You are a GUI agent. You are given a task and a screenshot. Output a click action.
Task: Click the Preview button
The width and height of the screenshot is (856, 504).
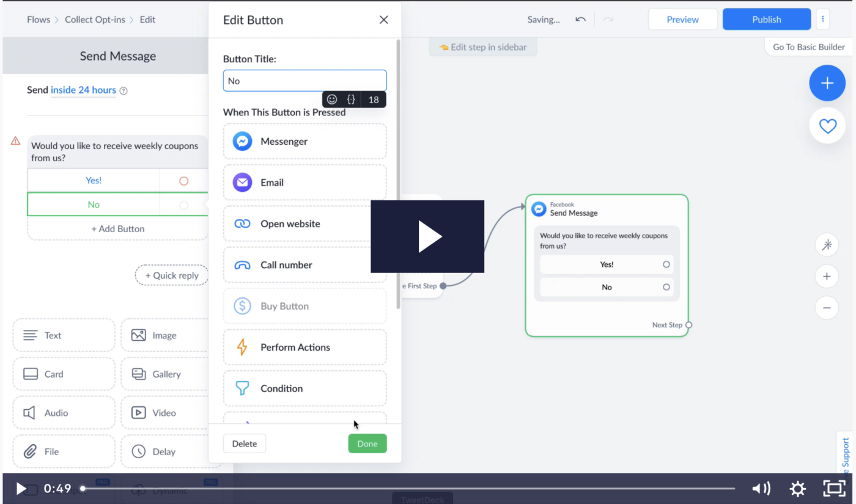683,20
